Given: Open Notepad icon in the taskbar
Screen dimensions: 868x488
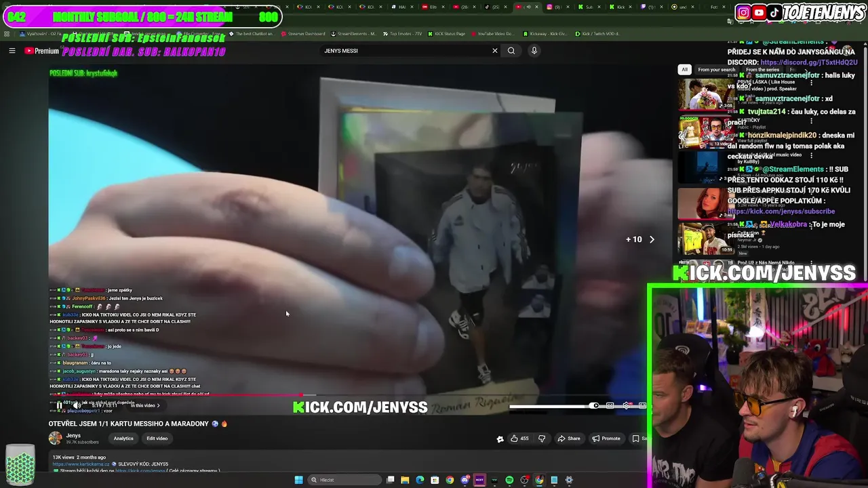Looking at the screenshot, I should coord(554,480).
